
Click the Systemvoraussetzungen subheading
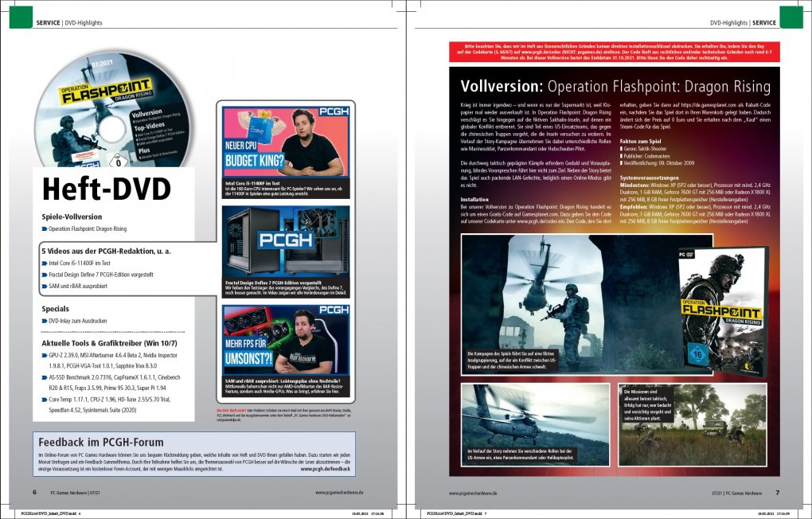point(649,178)
